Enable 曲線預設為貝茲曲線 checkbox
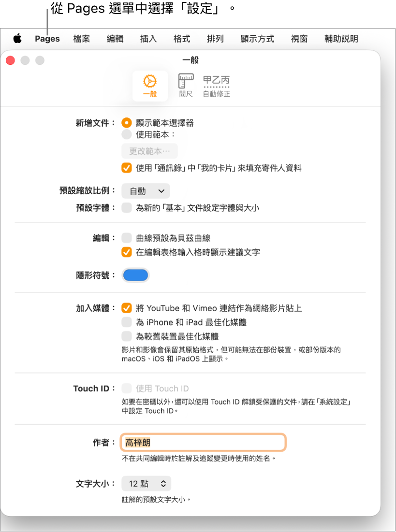 (127, 238)
